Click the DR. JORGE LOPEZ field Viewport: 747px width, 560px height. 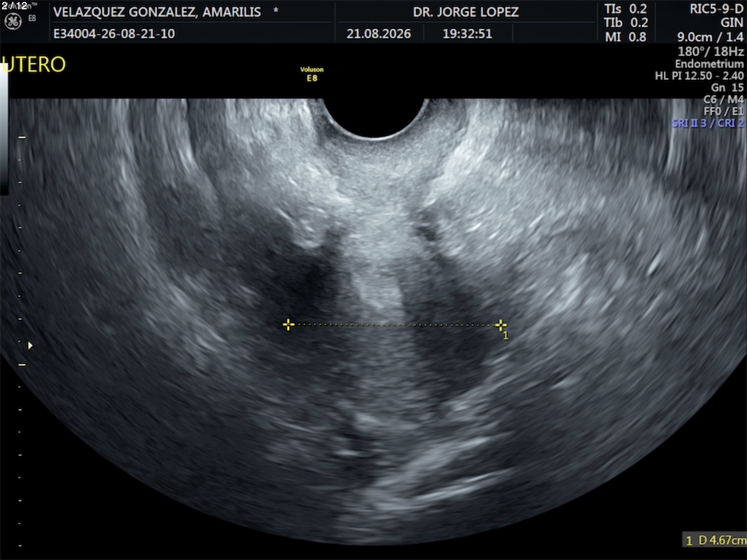coord(466,12)
